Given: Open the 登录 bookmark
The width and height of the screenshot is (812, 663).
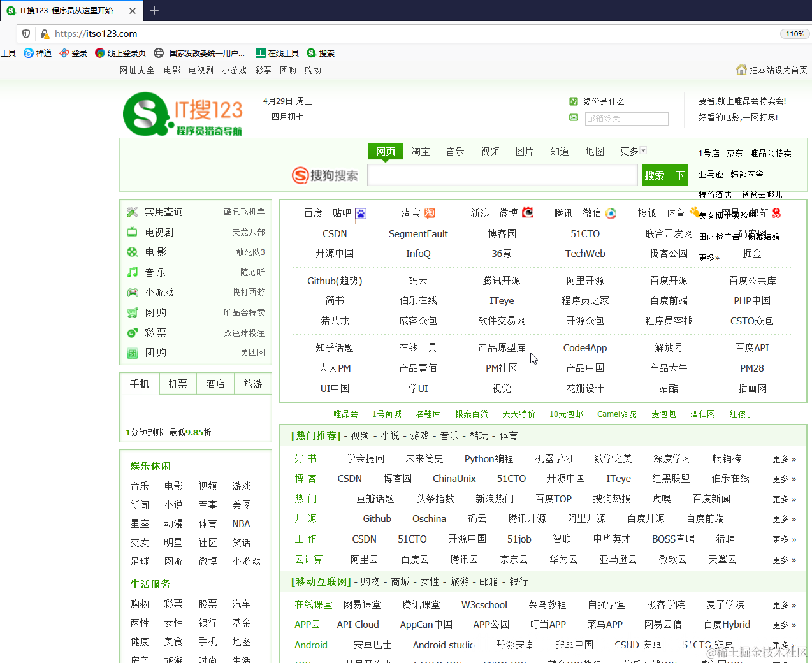Looking at the screenshot, I should [73, 53].
